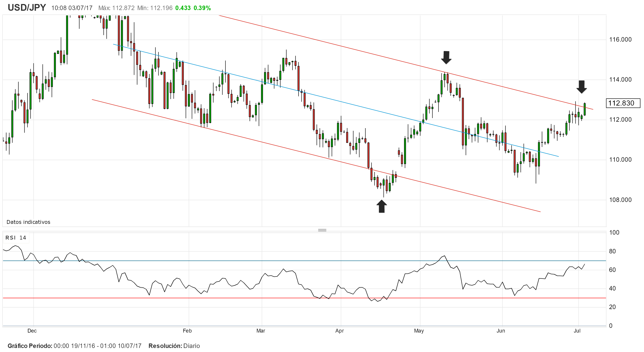Image resolution: width=644 pixels, height=352 pixels.
Task: Click the 108.000 price axis label
Action: 621,200
